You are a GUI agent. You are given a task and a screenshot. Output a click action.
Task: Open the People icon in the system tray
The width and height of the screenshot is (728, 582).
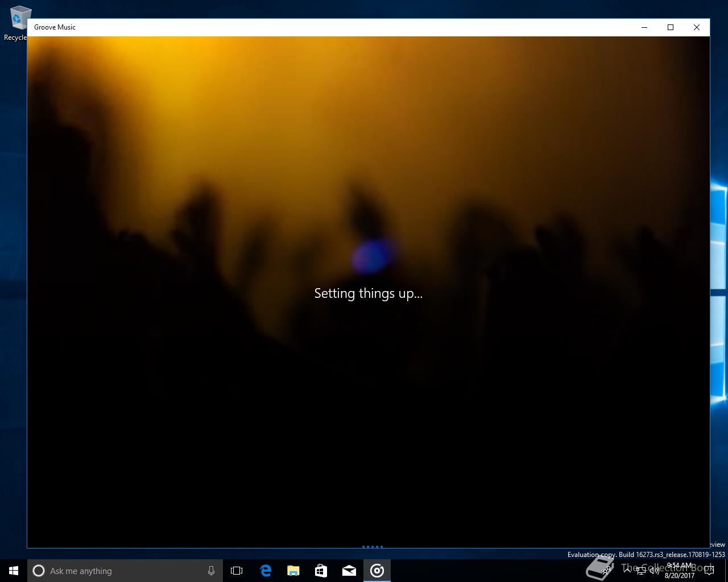pos(607,571)
